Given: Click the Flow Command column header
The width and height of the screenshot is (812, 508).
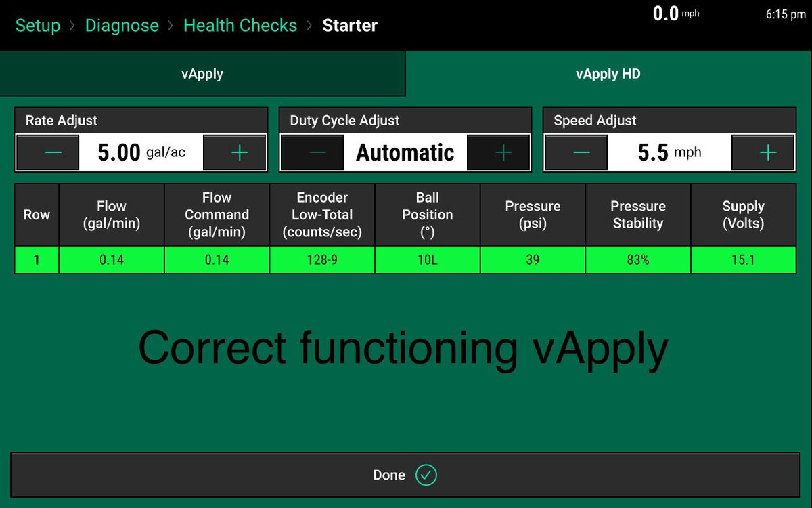Looking at the screenshot, I should [217, 215].
